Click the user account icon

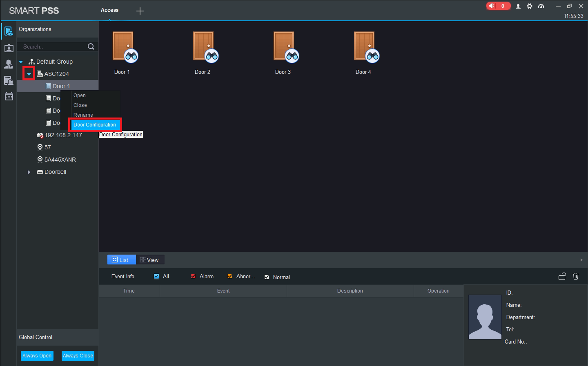click(x=518, y=6)
